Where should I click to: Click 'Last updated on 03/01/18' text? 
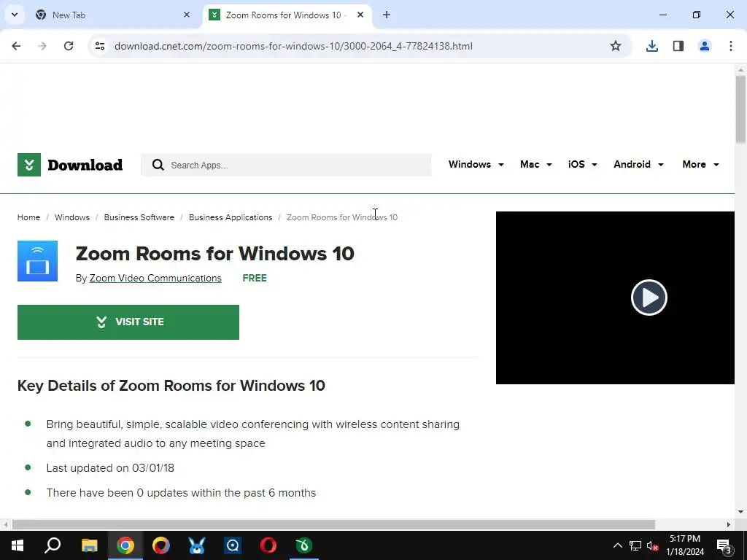[110, 468]
